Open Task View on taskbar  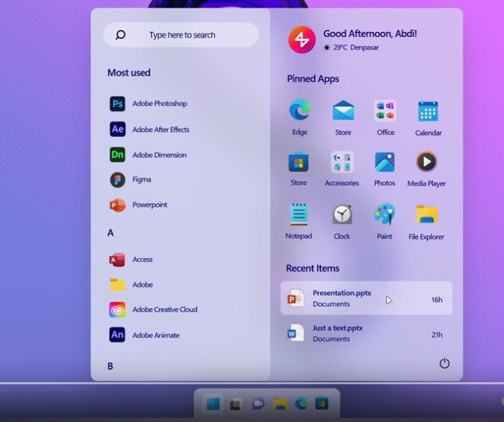click(x=236, y=404)
